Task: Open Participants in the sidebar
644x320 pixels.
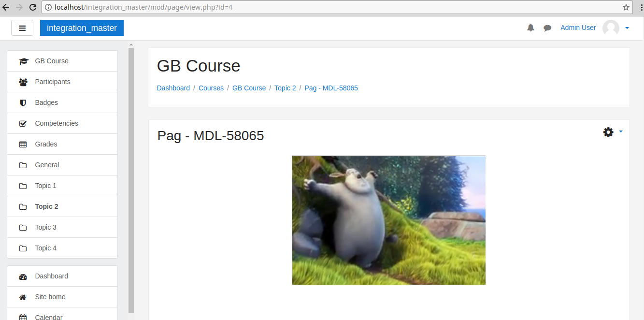Action: [62, 82]
